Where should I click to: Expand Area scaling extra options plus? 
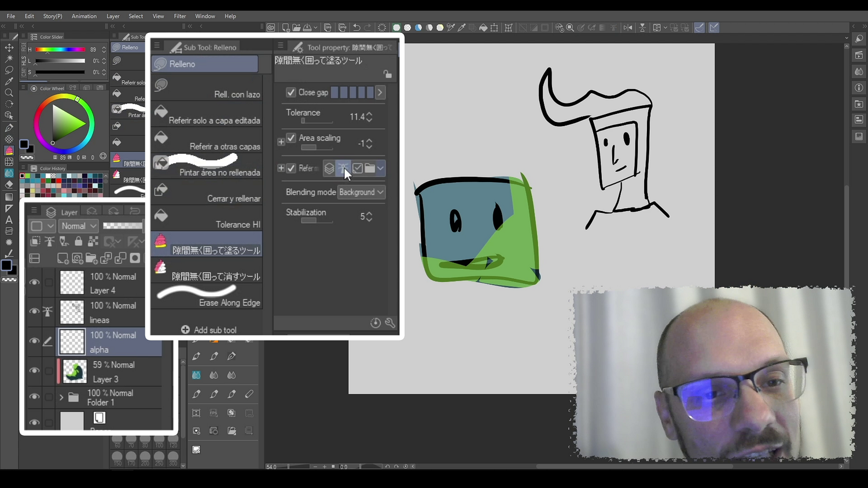coord(281,142)
